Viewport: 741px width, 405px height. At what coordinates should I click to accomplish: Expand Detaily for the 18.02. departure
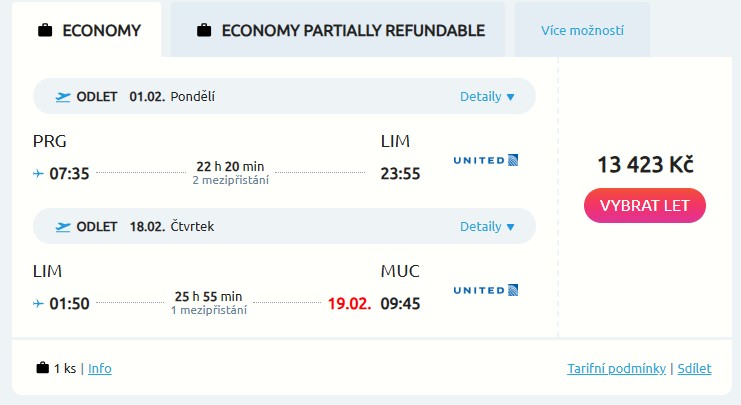[487, 227]
